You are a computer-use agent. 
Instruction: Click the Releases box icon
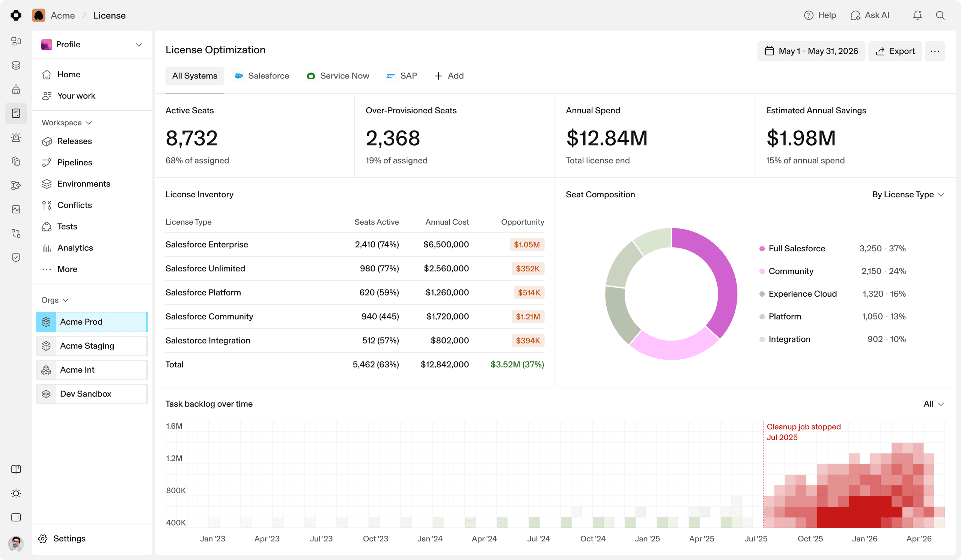click(47, 141)
